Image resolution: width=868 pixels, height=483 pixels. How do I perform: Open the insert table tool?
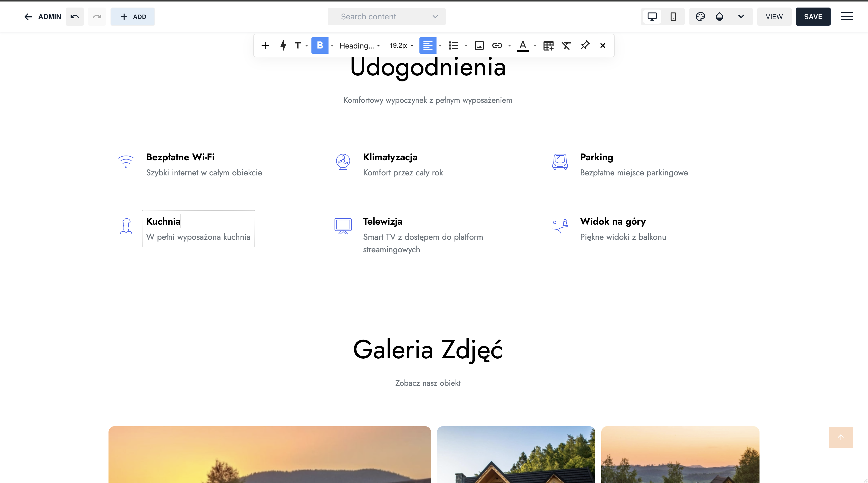548,45
